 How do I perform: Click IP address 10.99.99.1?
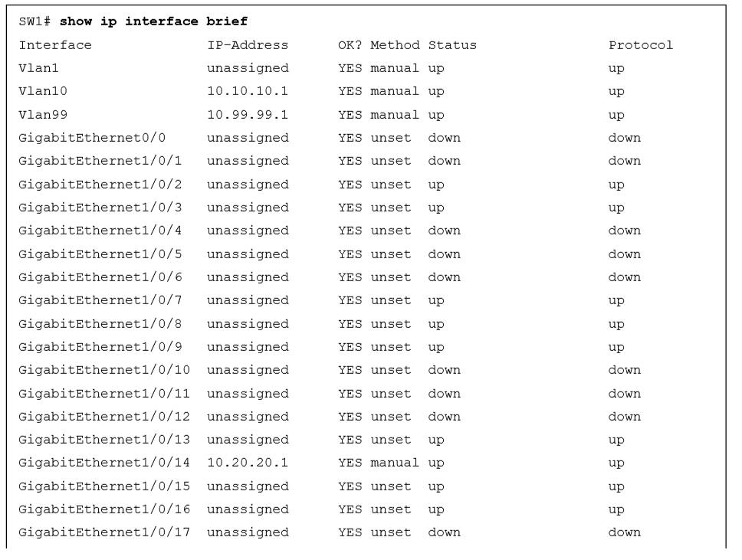248,115
